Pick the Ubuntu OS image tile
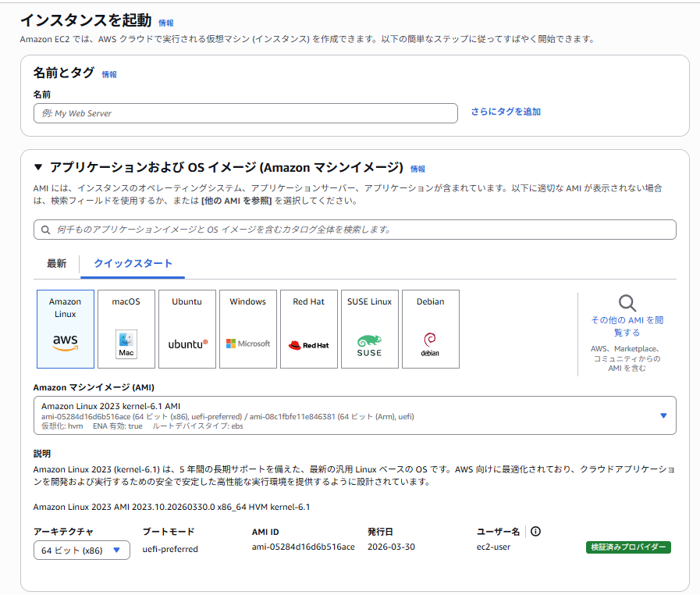The width and height of the screenshot is (700, 595). point(187,329)
